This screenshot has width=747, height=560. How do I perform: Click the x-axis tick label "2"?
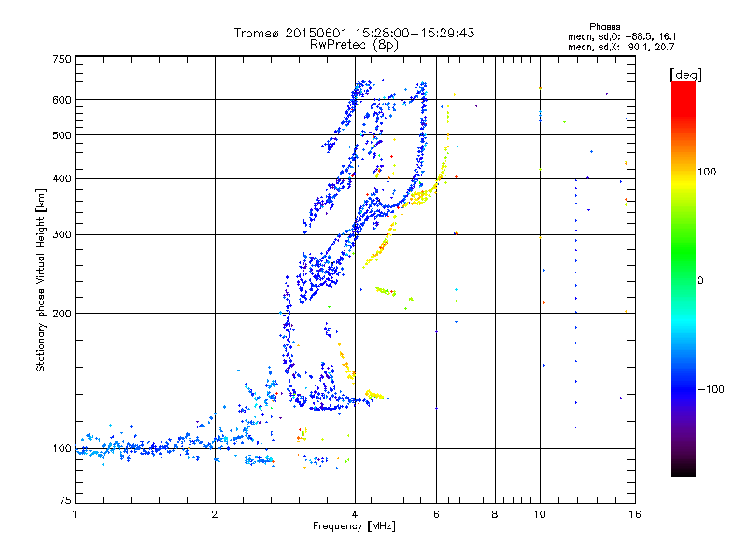pyautogui.click(x=215, y=514)
